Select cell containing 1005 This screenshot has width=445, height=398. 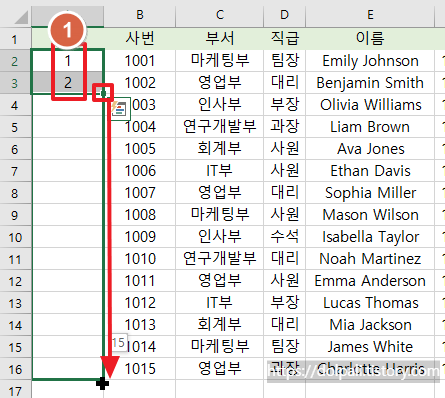coord(140,149)
